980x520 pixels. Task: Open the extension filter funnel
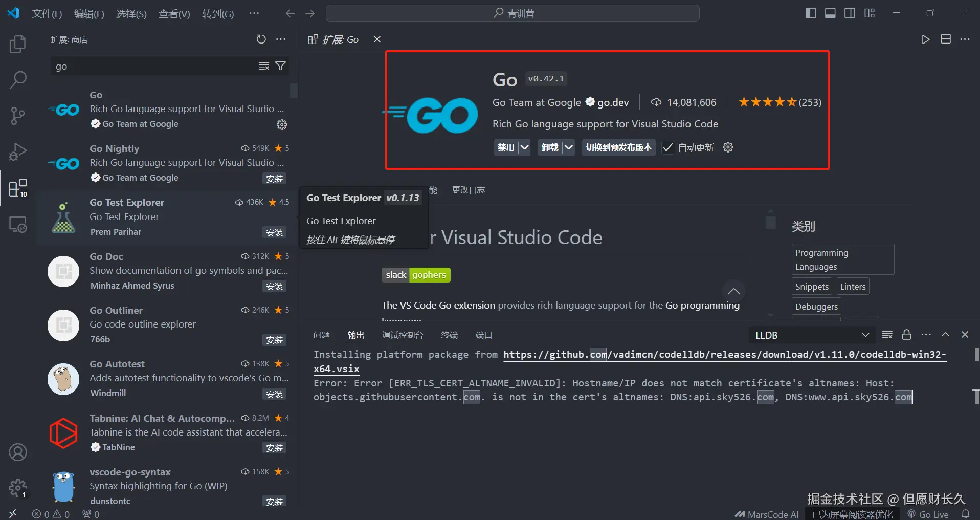[281, 66]
